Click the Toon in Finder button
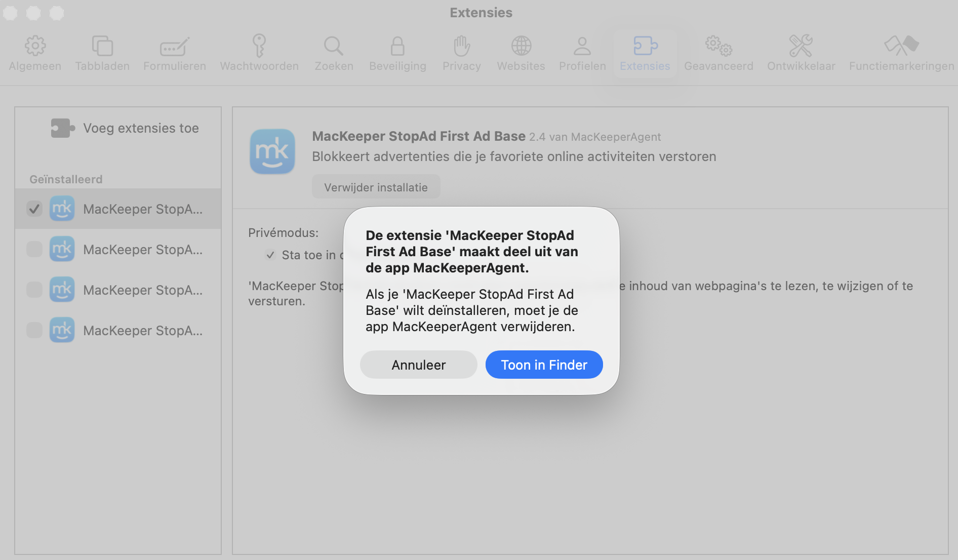Image resolution: width=958 pixels, height=560 pixels. pyautogui.click(x=544, y=365)
